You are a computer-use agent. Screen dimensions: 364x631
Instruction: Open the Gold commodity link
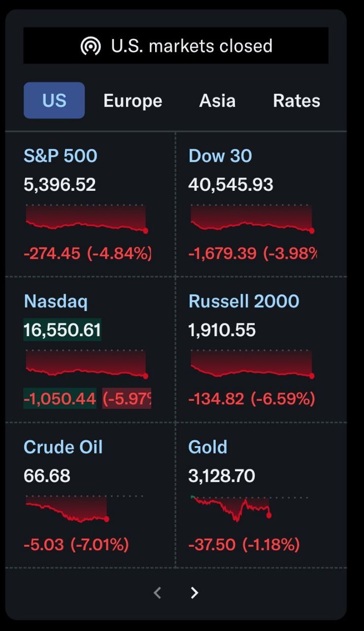[x=208, y=447]
